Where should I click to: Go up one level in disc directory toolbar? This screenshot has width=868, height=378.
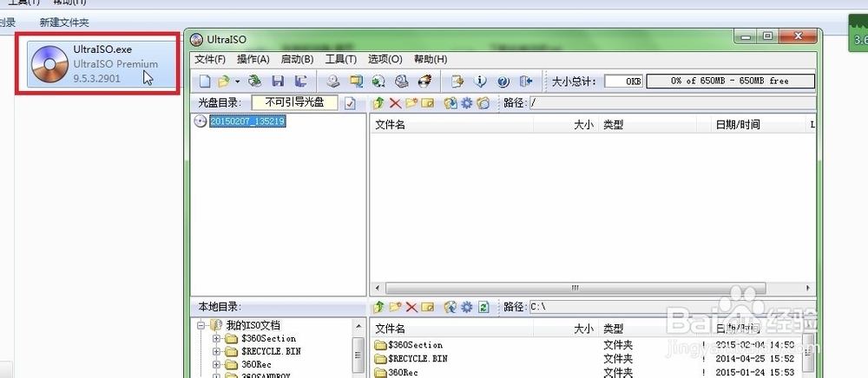pyautogui.click(x=378, y=103)
